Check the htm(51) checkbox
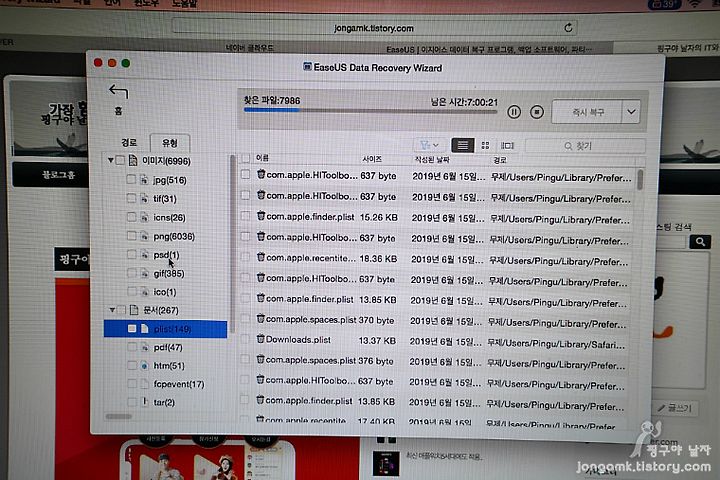Viewport: 720px width, 480px height. 131,366
